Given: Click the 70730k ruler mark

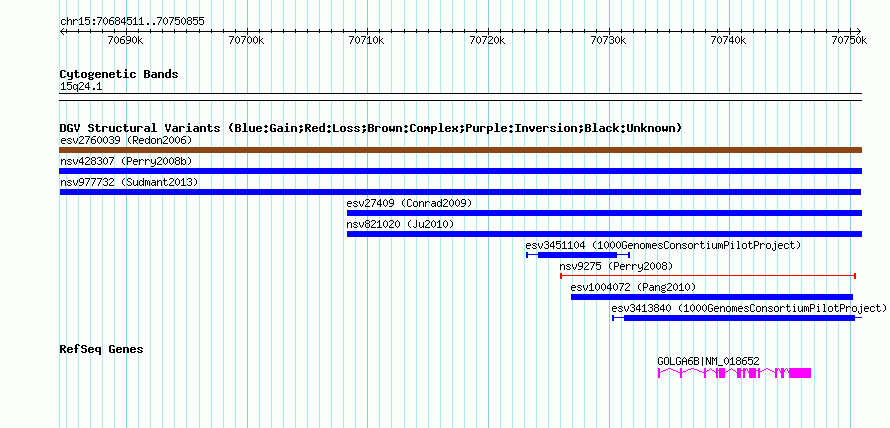Looking at the screenshot, I should coord(608,40).
